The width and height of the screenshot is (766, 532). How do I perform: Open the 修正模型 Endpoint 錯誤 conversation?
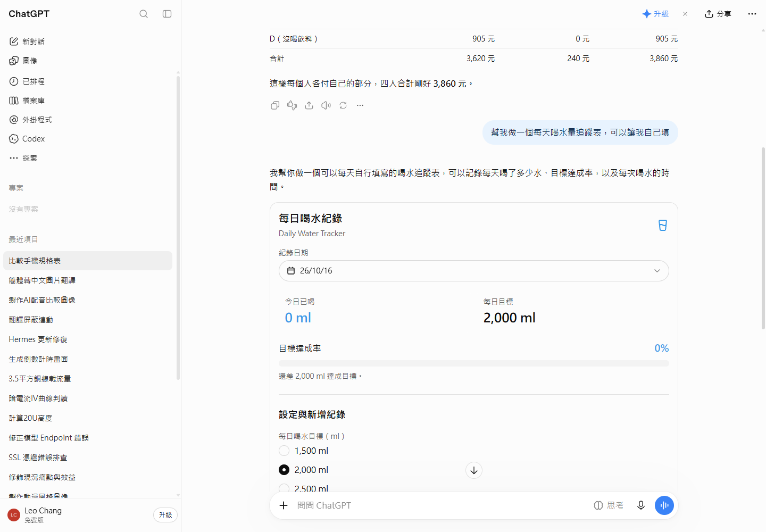pyautogui.click(x=88, y=438)
